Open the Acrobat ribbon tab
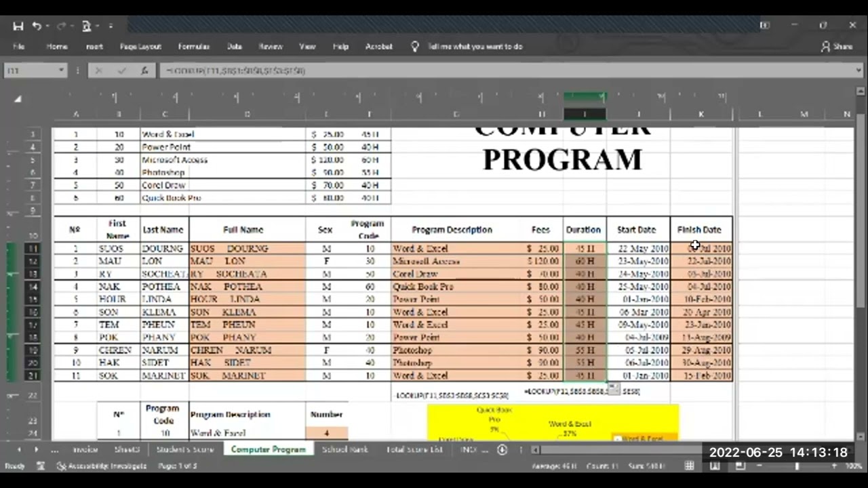The width and height of the screenshot is (868, 488). coord(379,47)
